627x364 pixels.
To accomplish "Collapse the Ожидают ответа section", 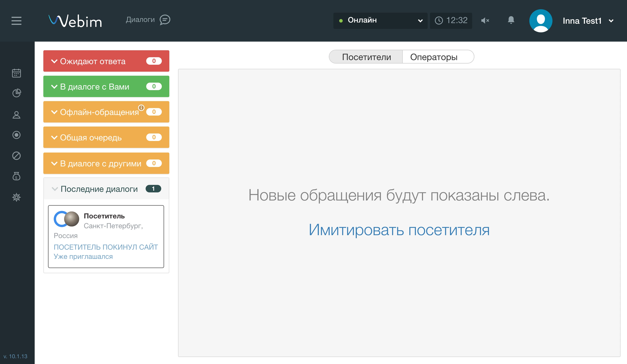I will click(x=54, y=61).
